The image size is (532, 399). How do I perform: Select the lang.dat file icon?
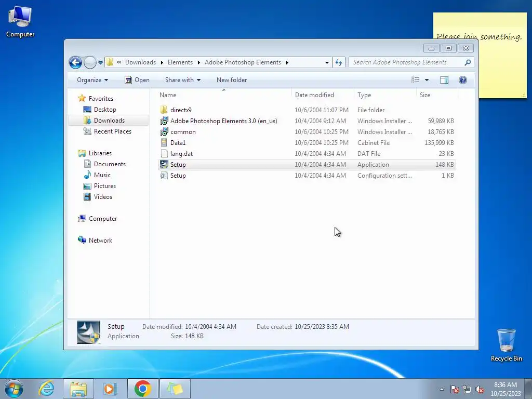click(x=164, y=153)
